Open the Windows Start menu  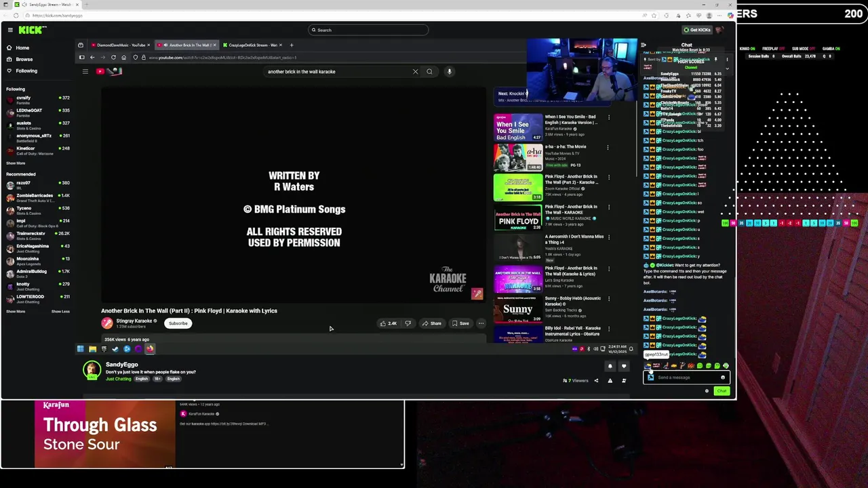click(80, 349)
